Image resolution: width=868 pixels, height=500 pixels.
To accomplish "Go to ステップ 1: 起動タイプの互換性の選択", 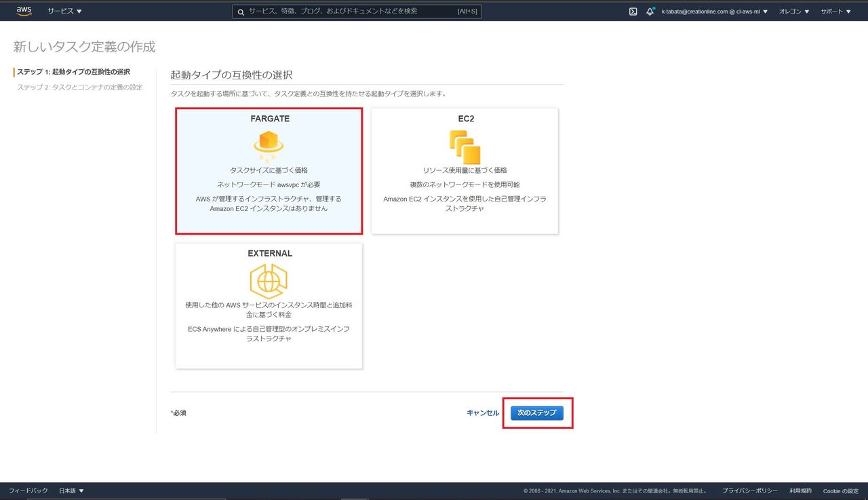I will (x=73, y=72).
